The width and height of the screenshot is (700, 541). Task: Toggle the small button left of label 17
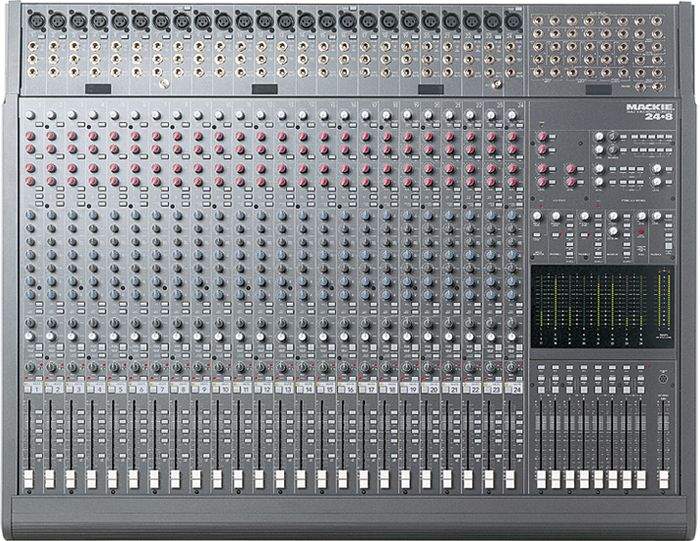(x=362, y=390)
